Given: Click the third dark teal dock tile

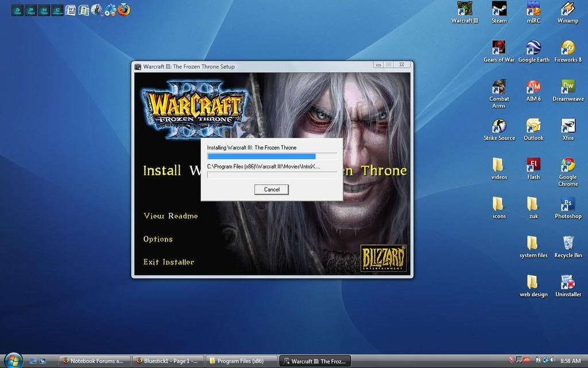Looking at the screenshot, I should (44, 10).
